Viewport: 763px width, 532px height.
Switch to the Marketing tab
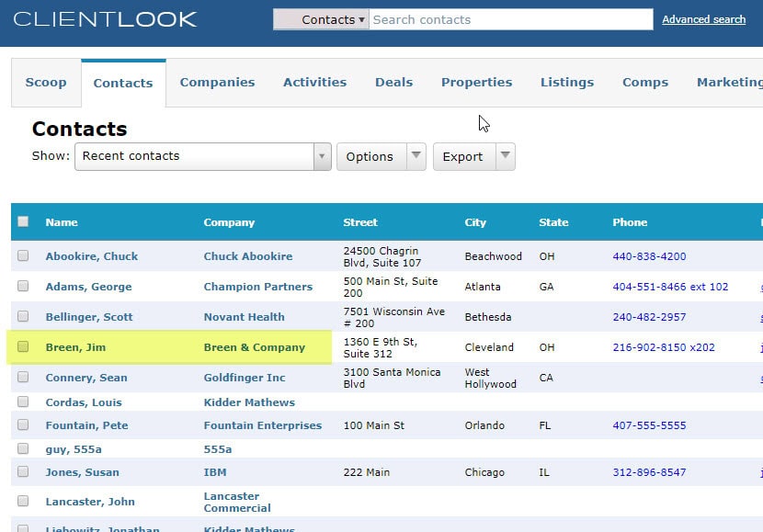730,82
